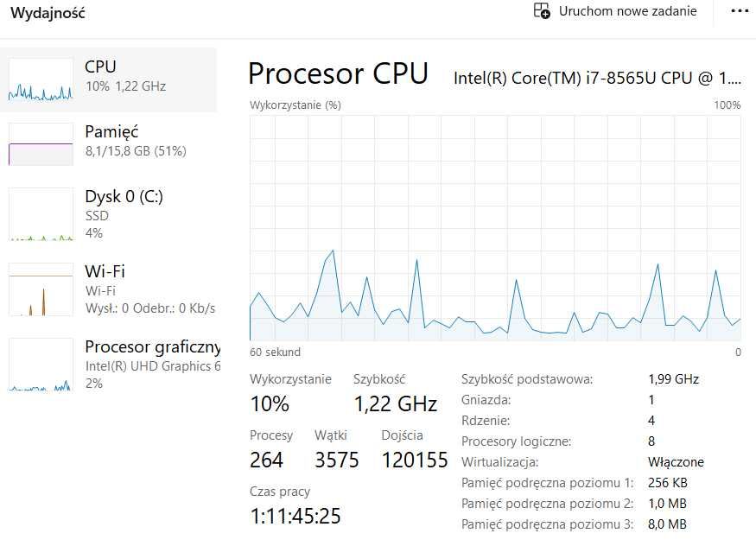The height and width of the screenshot is (546, 756).
Task: Click the Wykorzystanie 10% value
Action: point(270,403)
